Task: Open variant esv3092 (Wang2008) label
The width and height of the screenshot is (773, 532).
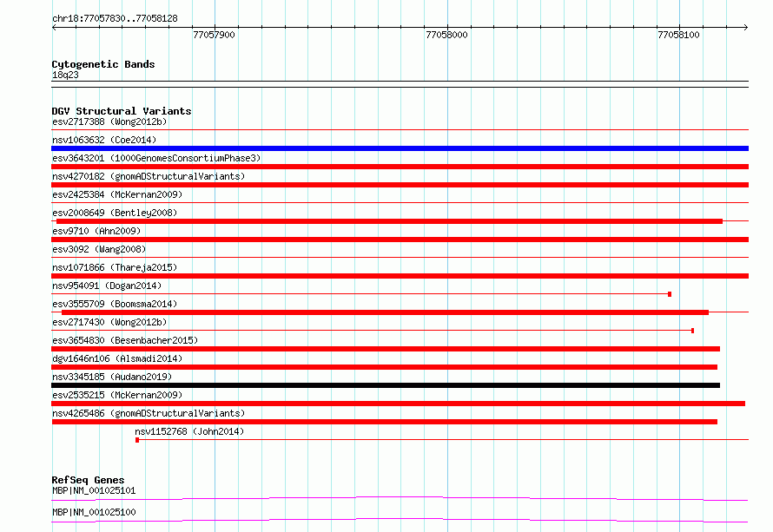Action: pyautogui.click(x=99, y=249)
